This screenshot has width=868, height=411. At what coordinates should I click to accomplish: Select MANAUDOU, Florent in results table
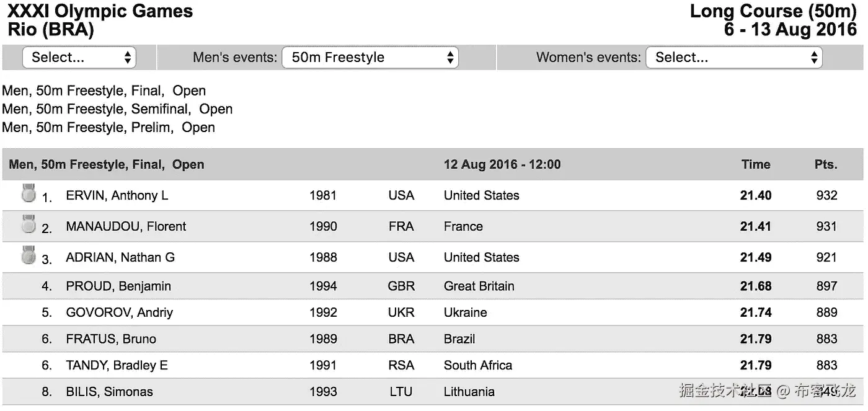pyautogui.click(x=126, y=227)
